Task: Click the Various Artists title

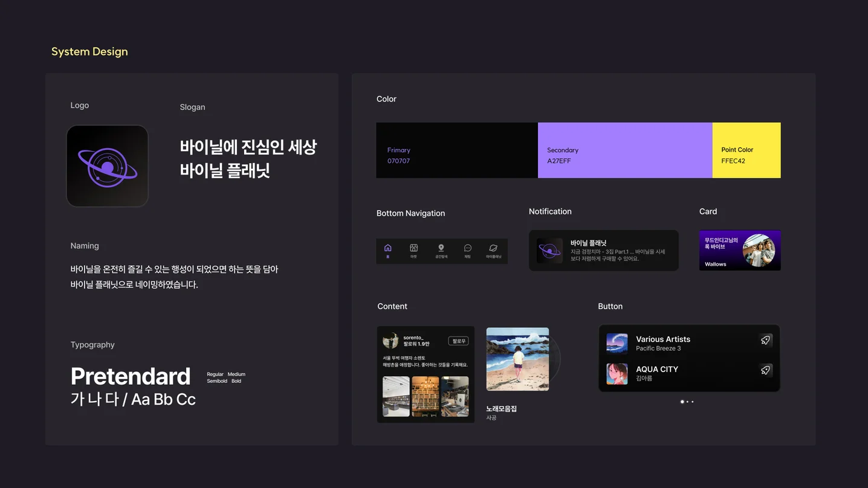Action: tap(663, 339)
